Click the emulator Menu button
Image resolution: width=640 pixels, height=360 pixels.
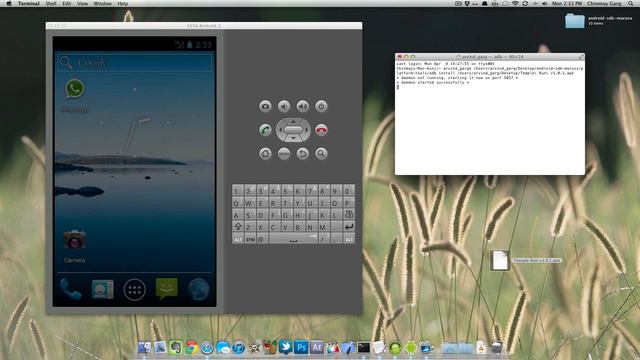click(284, 153)
